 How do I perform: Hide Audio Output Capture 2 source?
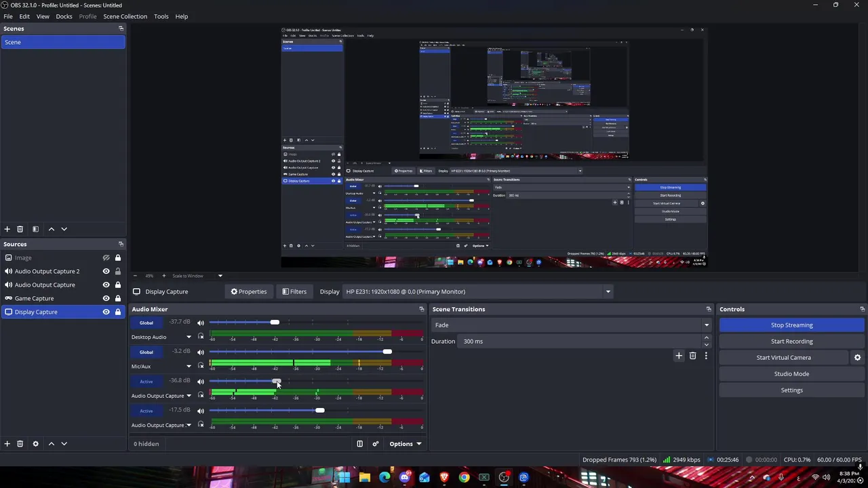106,271
